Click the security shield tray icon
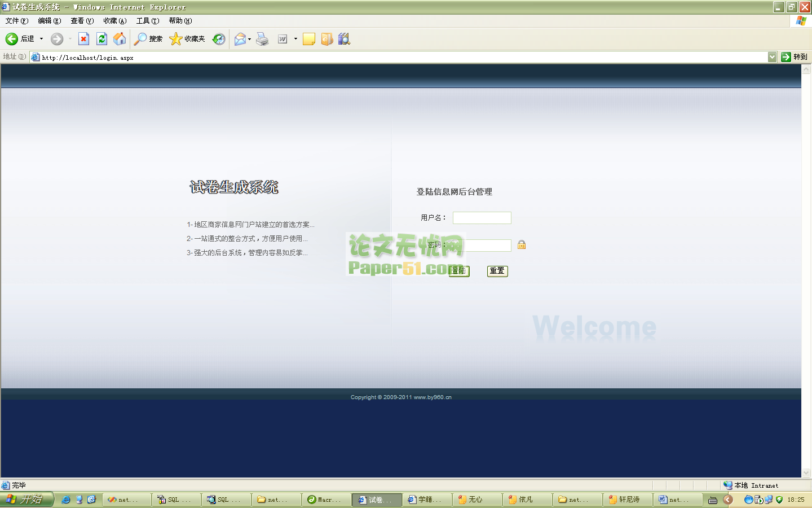The height and width of the screenshot is (508, 812). pyautogui.click(x=779, y=500)
